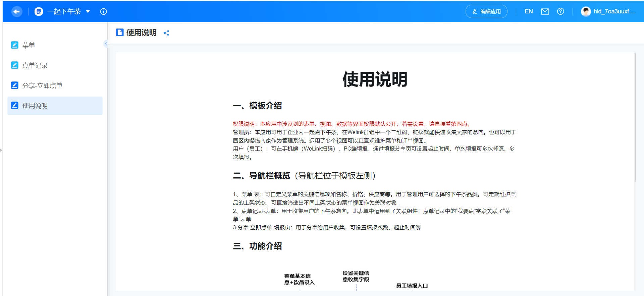Click the share icon next to 使用说明 title
The image size is (644, 296).
[166, 33]
